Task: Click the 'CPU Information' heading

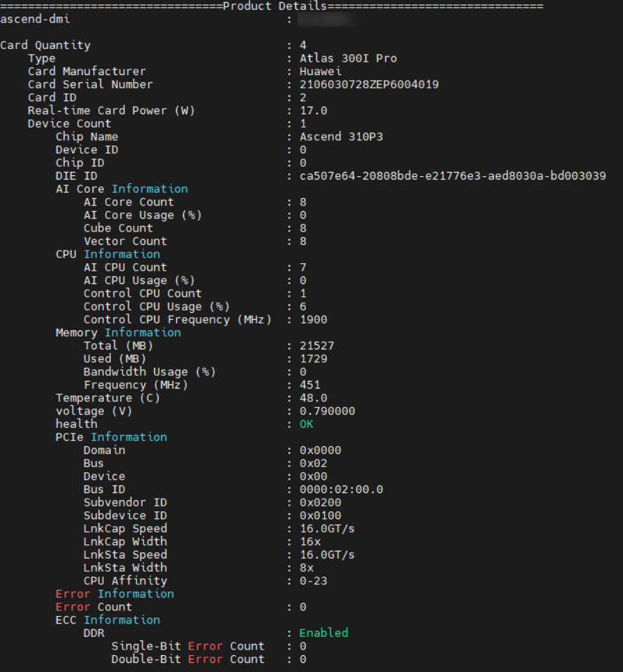Action: 108,254
